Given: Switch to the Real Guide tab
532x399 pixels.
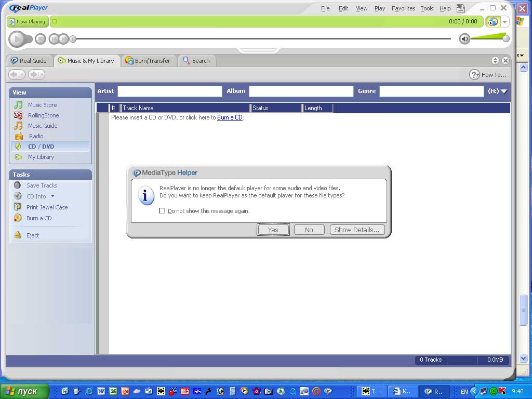Looking at the screenshot, I should point(29,61).
